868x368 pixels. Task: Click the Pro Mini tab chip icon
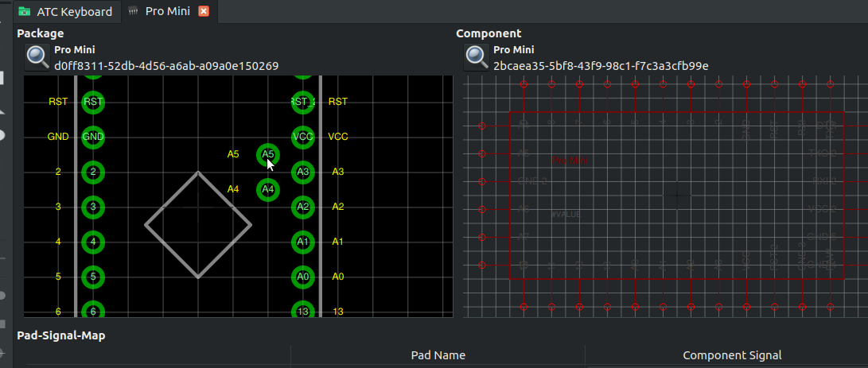click(x=133, y=12)
